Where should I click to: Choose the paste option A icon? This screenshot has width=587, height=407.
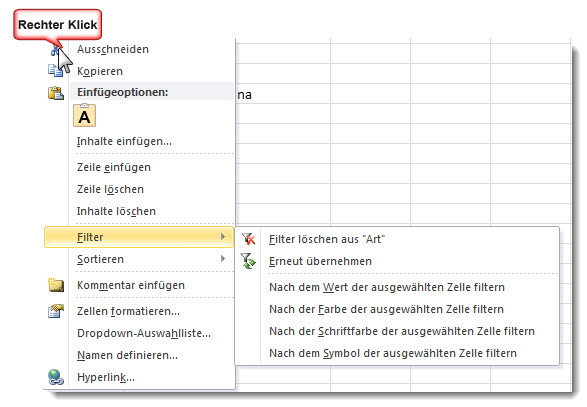[x=85, y=116]
